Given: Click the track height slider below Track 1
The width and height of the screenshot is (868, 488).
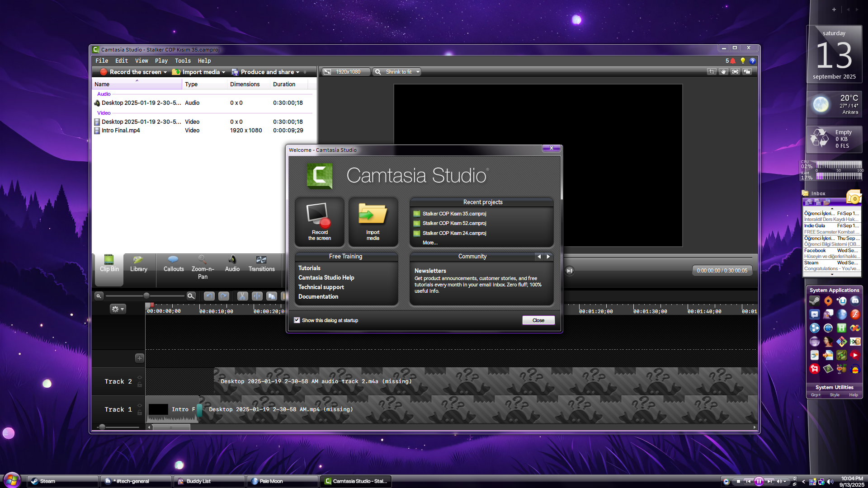Looking at the screenshot, I should point(102,427).
